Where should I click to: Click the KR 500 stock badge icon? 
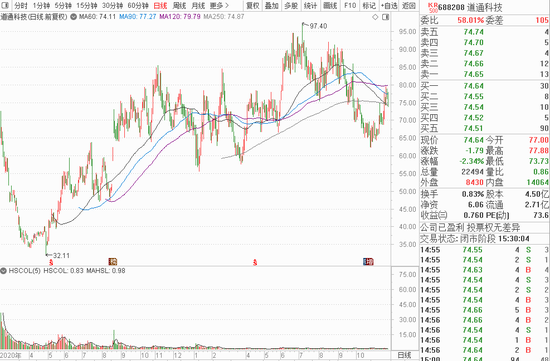[x=433, y=7]
